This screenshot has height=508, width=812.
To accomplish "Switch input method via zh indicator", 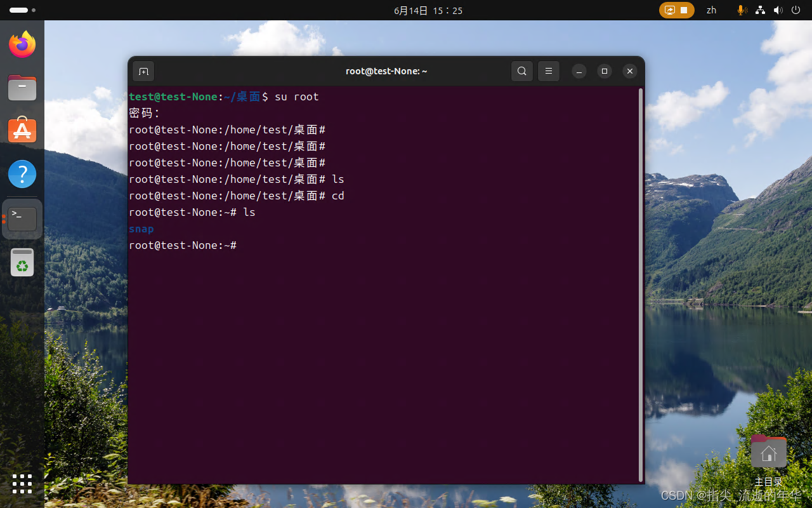I will pyautogui.click(x=712, y=10).
